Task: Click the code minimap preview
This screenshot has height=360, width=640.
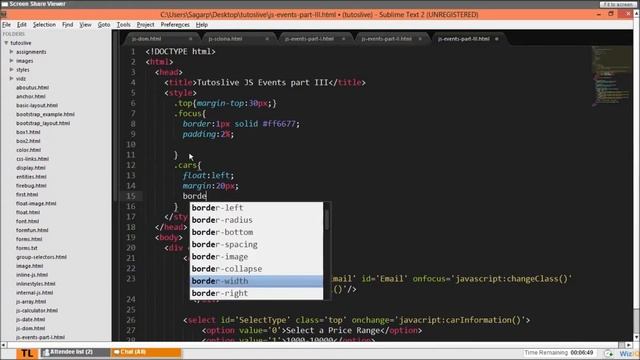Action: [611, 76]
